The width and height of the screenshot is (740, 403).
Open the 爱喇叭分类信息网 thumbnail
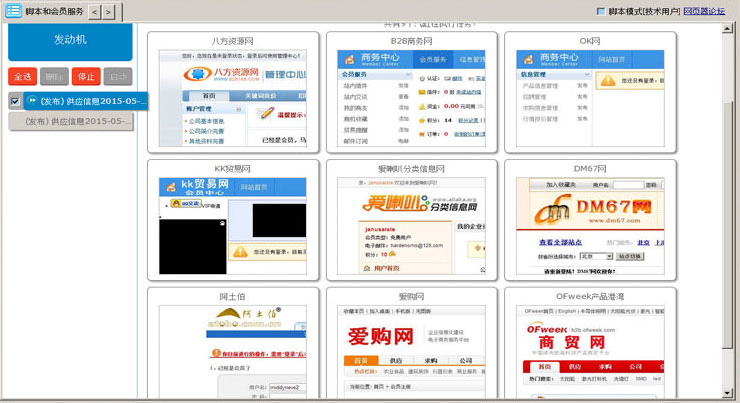(411, 226)
